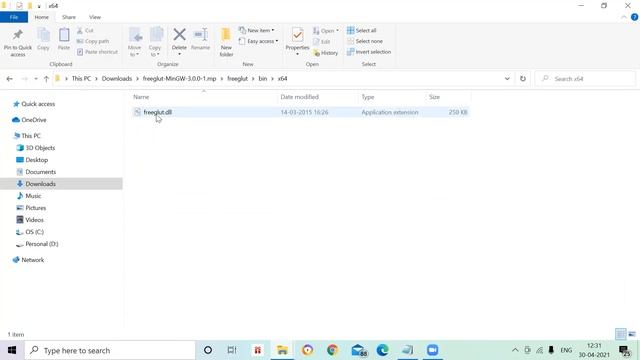Click the Open ribbon button
This screenshot has height=360, width=640.
(x=326, y=31)
